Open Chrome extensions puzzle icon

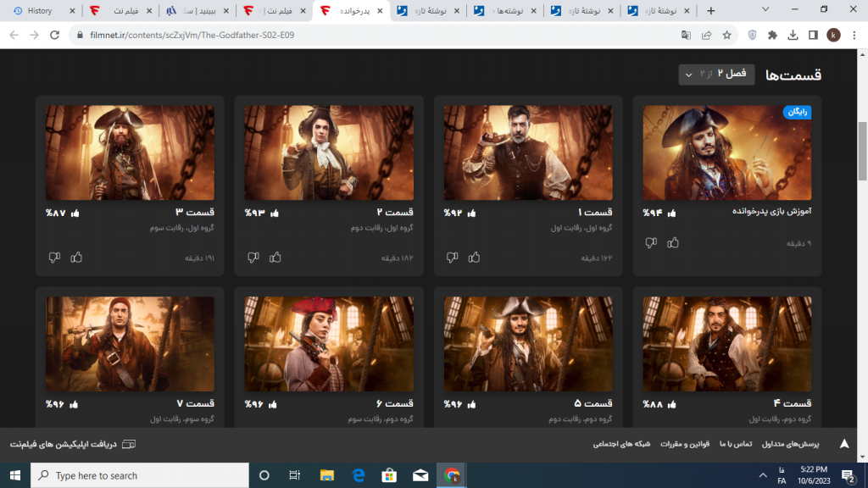coord(772,35)
